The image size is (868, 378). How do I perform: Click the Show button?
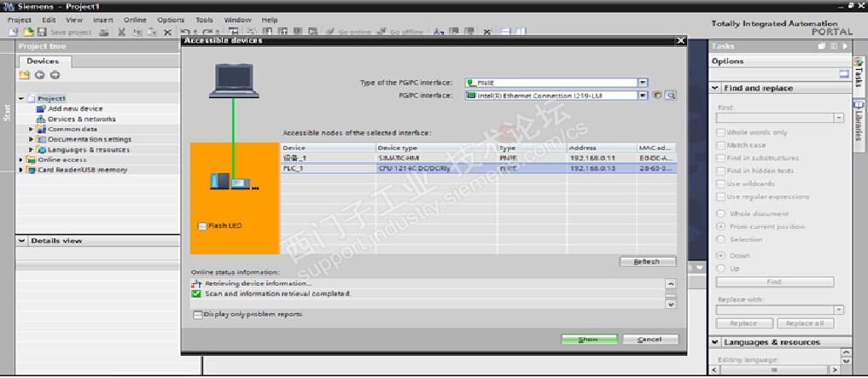[589, 340]
